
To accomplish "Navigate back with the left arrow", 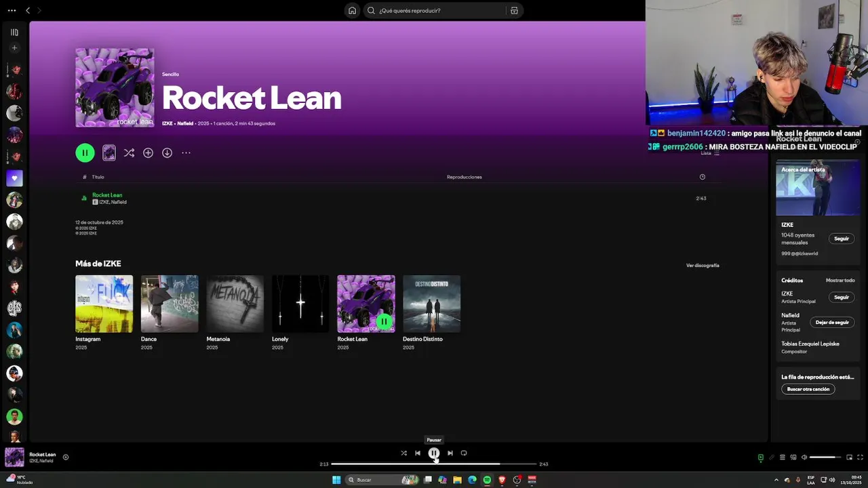I will click(28, 10).
